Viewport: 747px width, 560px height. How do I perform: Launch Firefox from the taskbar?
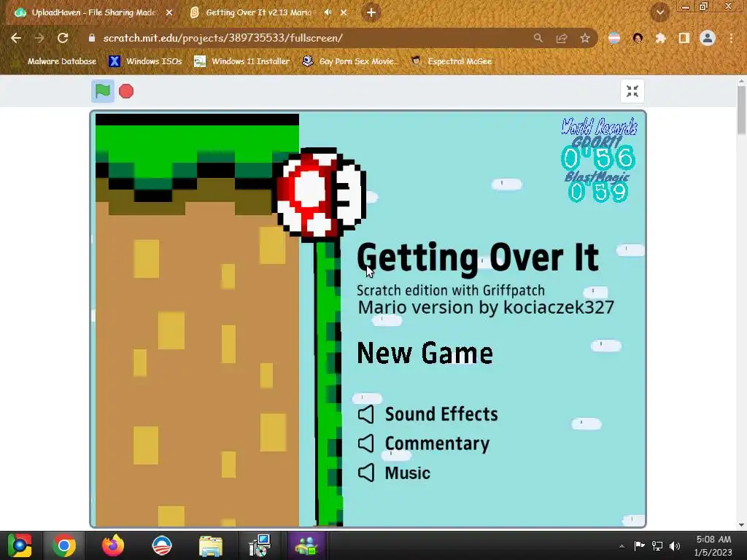[113, 545]
